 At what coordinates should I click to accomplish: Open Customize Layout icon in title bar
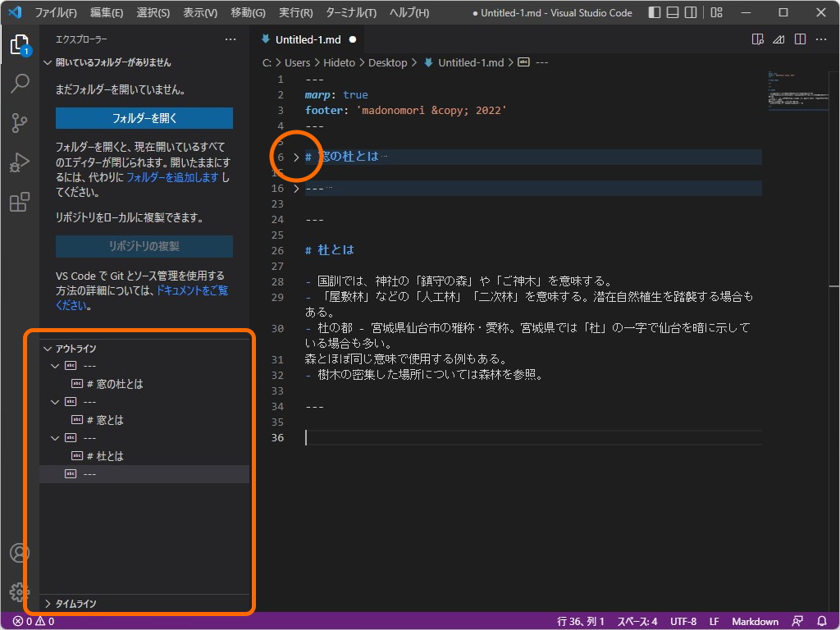[716, 12]
